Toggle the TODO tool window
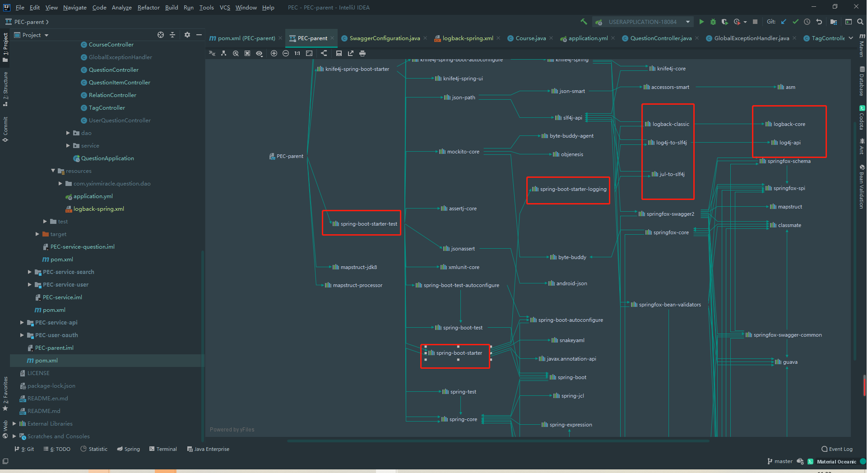 (x=57, y=449)
